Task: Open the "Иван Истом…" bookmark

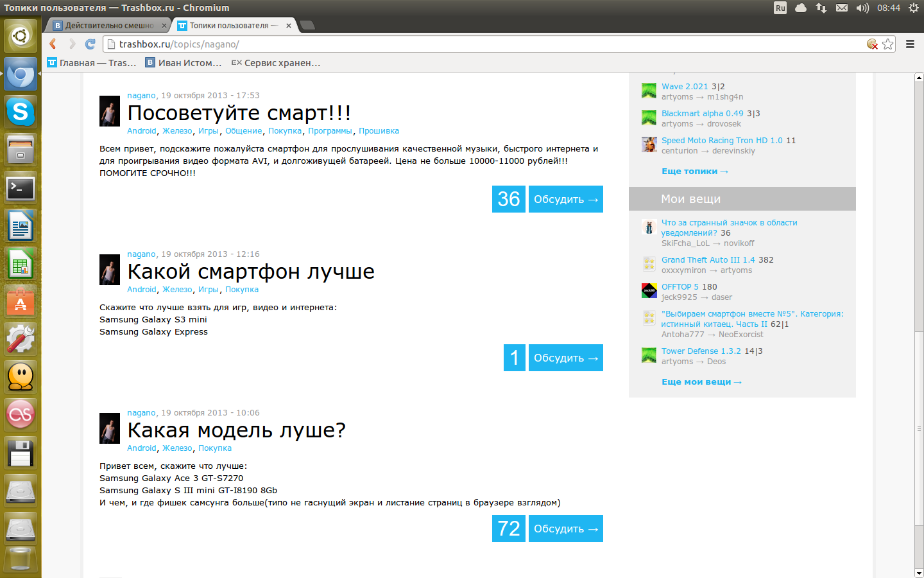Action: [x=184, y=63]
